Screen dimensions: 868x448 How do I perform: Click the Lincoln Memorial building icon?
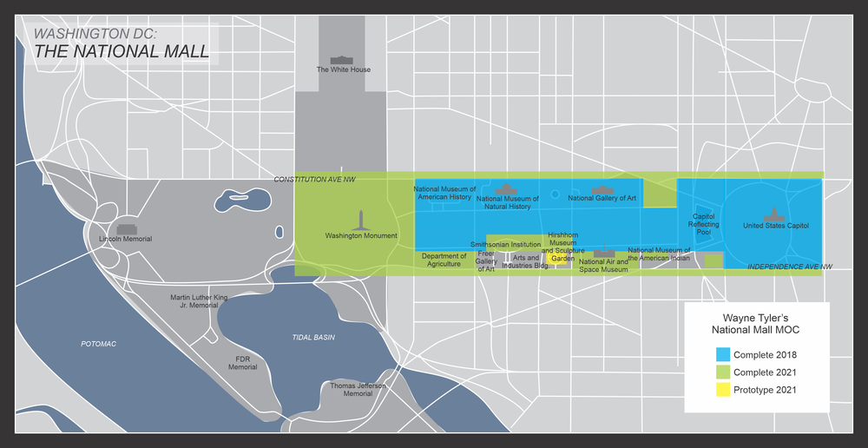(x=126, y=230)
